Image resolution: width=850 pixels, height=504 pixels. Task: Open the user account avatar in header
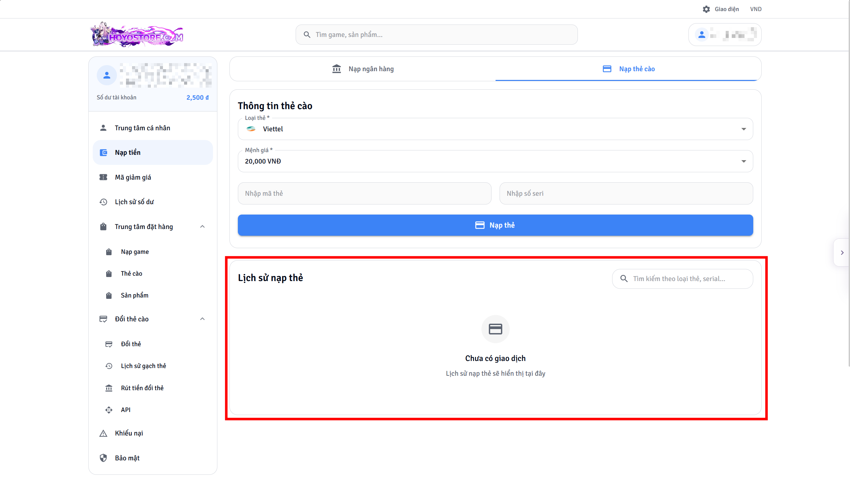point(701,35)
